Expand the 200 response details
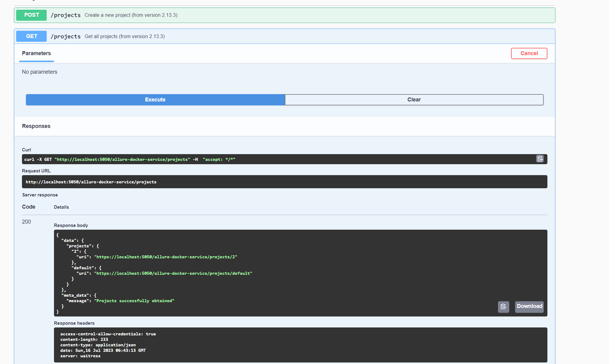 pos(27,222)
